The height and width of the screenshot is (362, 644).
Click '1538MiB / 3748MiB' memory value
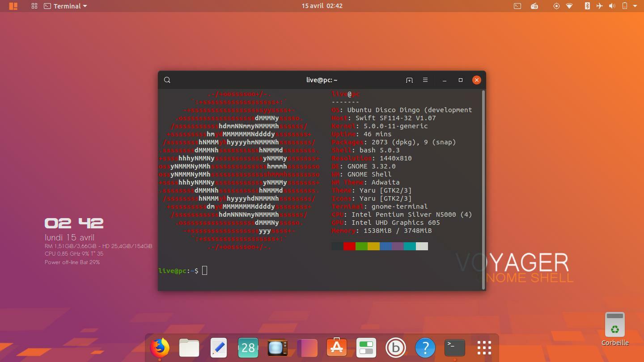tap(398, 231)
